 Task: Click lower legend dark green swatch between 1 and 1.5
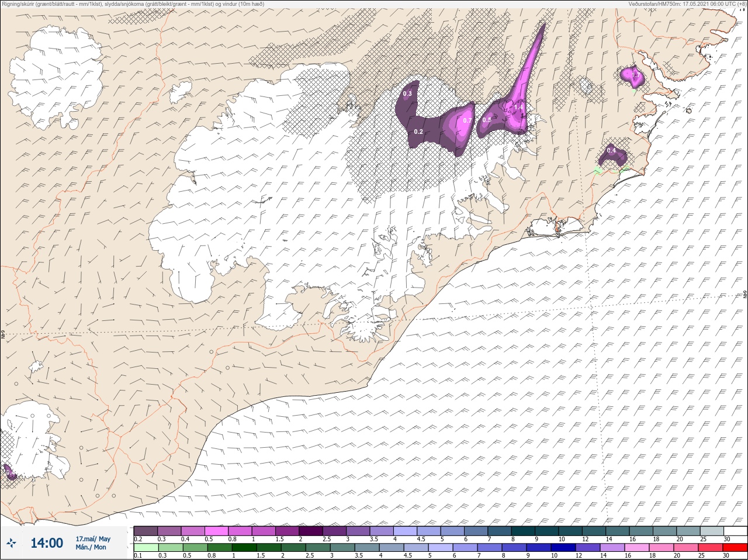pyautogui.click(x=243, y=548)
